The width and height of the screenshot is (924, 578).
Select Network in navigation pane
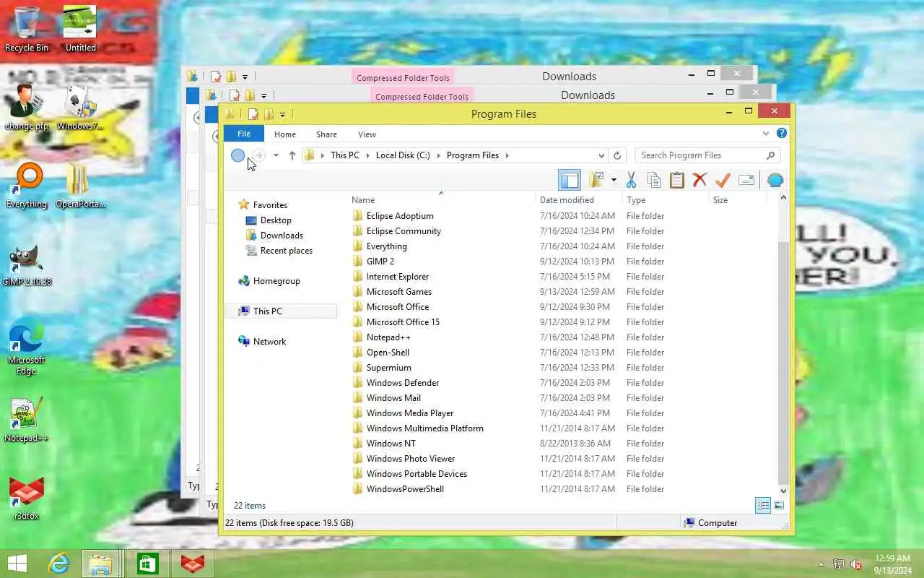(269, 342)
